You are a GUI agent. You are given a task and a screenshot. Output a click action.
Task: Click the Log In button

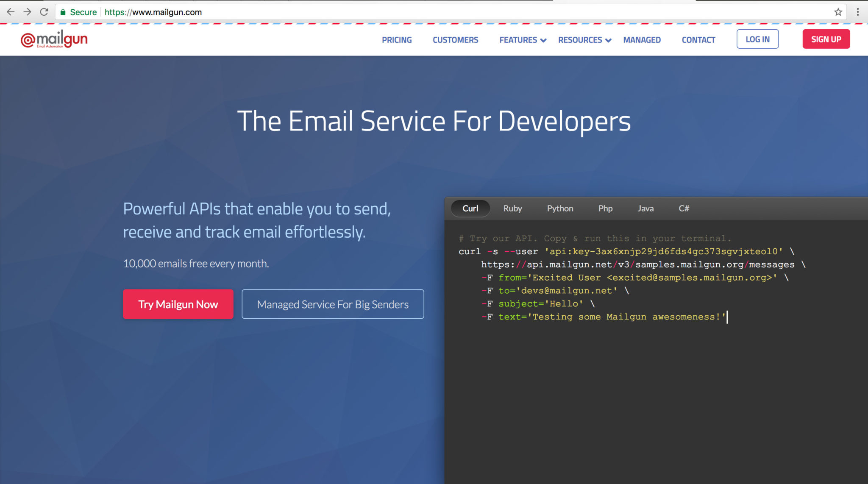tap(757, 39)
